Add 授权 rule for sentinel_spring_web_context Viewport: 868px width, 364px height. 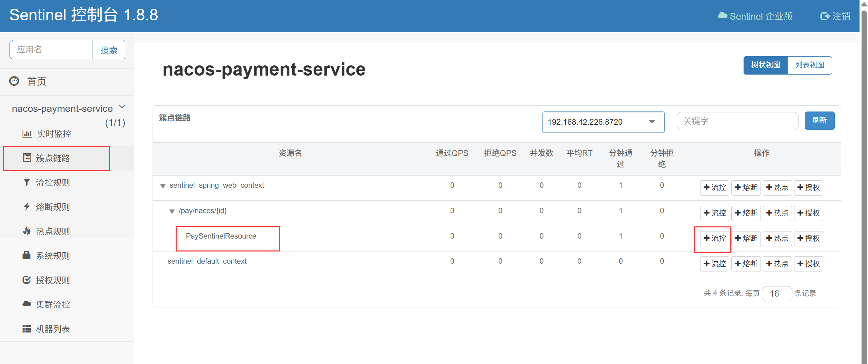[809, 187]
